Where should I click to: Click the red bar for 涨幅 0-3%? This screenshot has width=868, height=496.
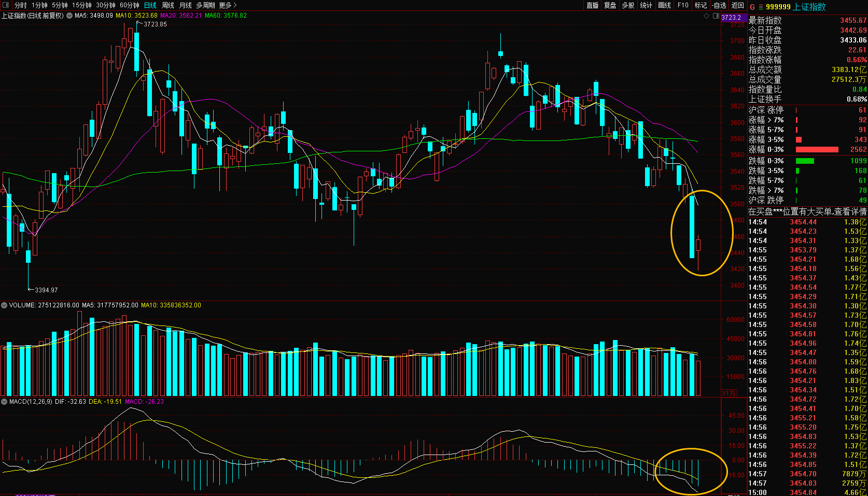(817, 149)
